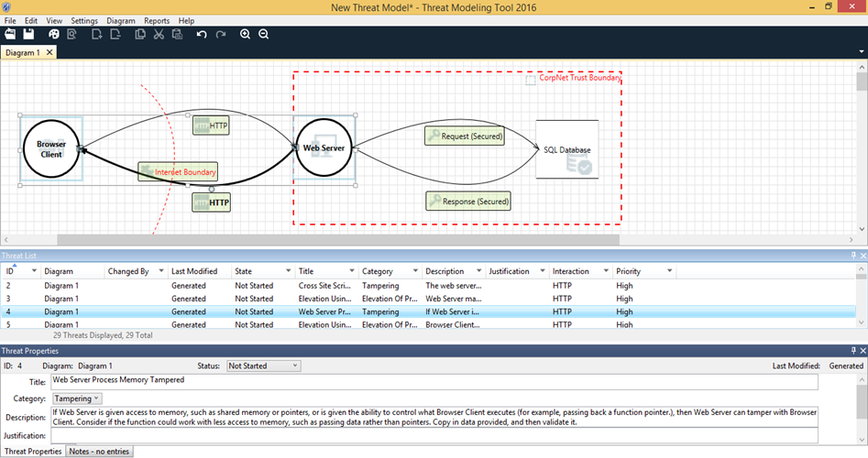The height and width of the screenshot is (458, 868).
Task: Undo the last action
Action: click(202, 34)
